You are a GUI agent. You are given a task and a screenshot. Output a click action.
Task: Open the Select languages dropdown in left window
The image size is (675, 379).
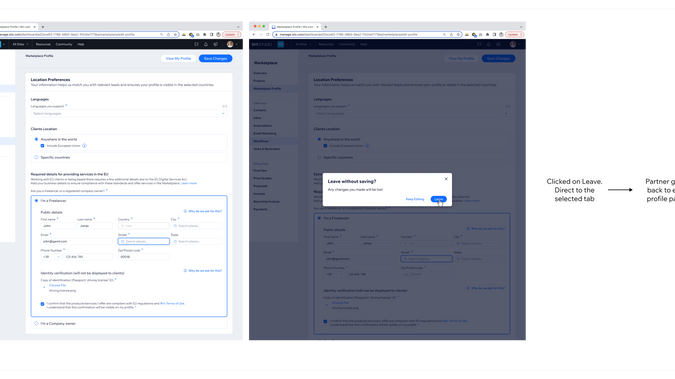(x=129, y=113)
